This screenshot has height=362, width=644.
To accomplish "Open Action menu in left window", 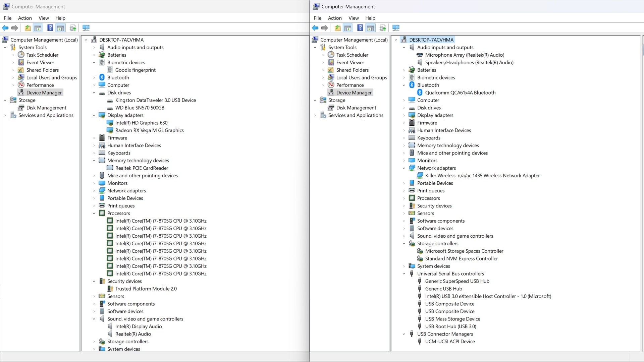I will 25,18.
